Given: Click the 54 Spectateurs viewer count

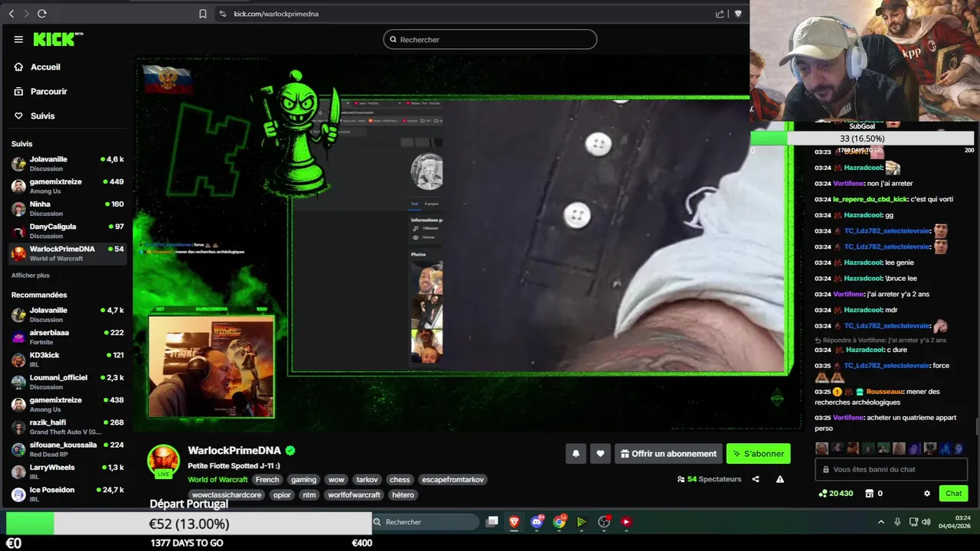Looking at the screenshot, I should click(710, 479).
